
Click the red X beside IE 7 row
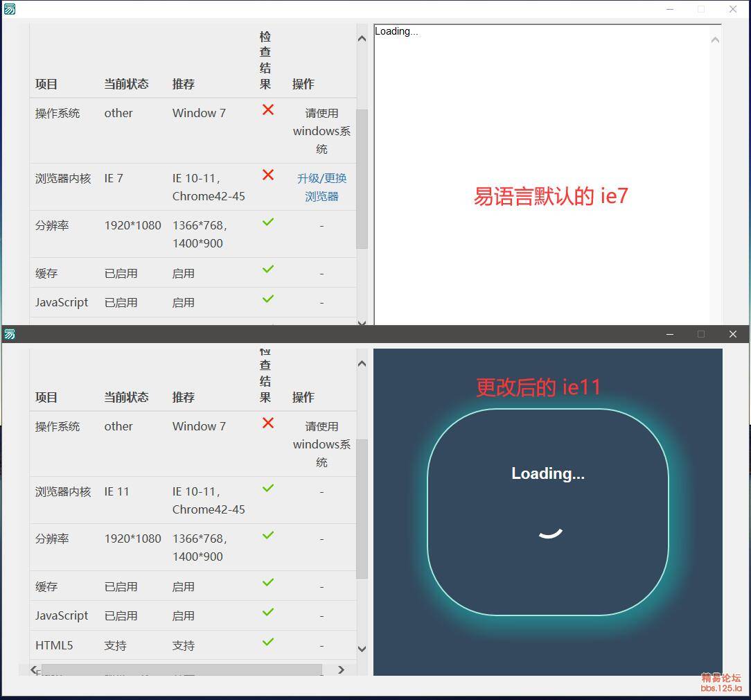(268, 175)
